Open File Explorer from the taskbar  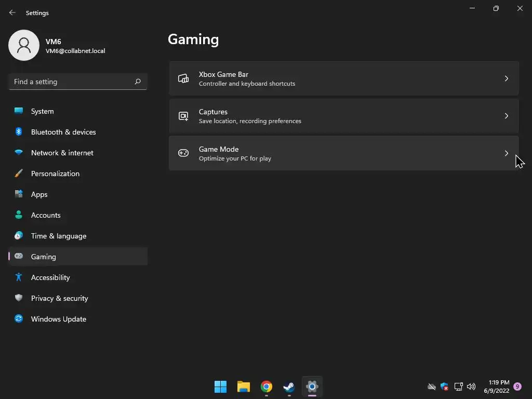(244, 387)
